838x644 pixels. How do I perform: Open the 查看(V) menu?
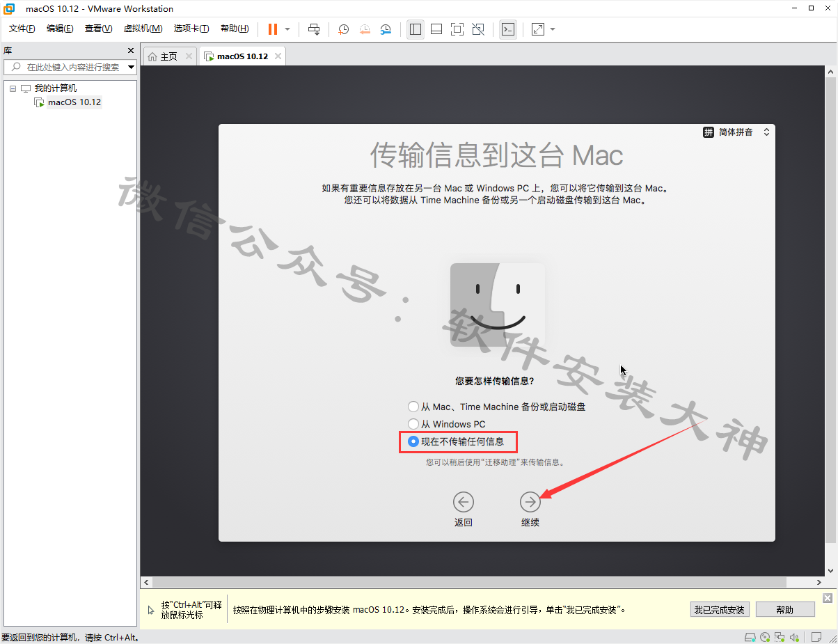(x=98, y=29)
